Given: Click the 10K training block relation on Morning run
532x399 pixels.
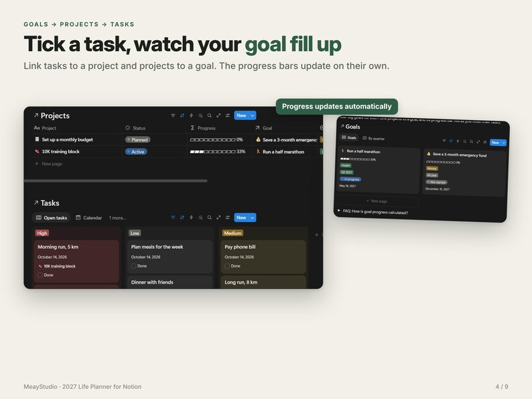Looking at the screenshot, I should pyautogui.click(x=57, y=266).
